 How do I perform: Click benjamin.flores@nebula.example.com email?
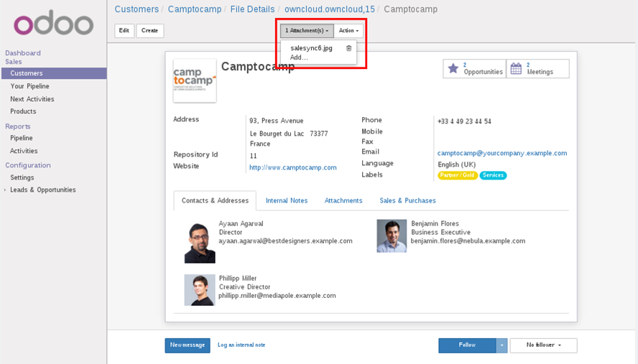(468, 241)
